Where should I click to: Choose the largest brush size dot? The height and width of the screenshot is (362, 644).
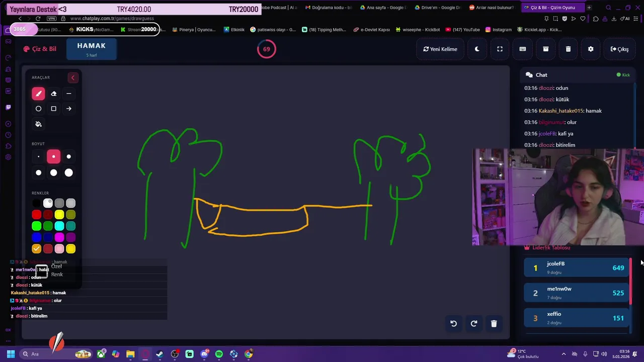[69, 173]
